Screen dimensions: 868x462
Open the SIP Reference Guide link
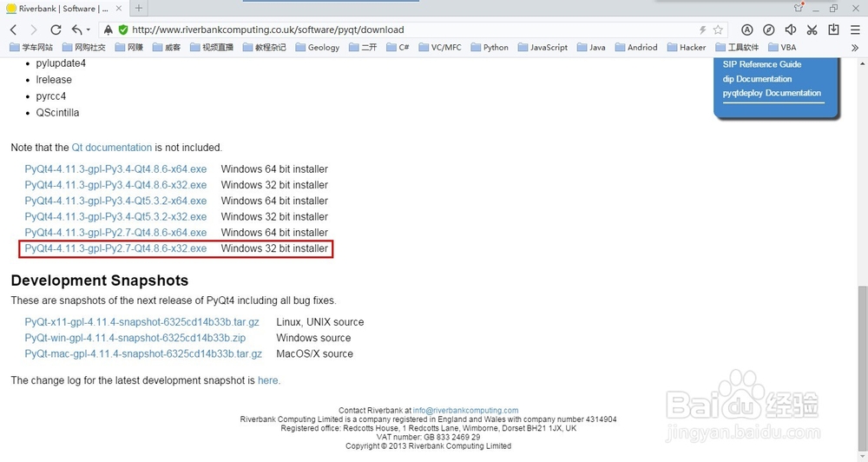(762, 64)
